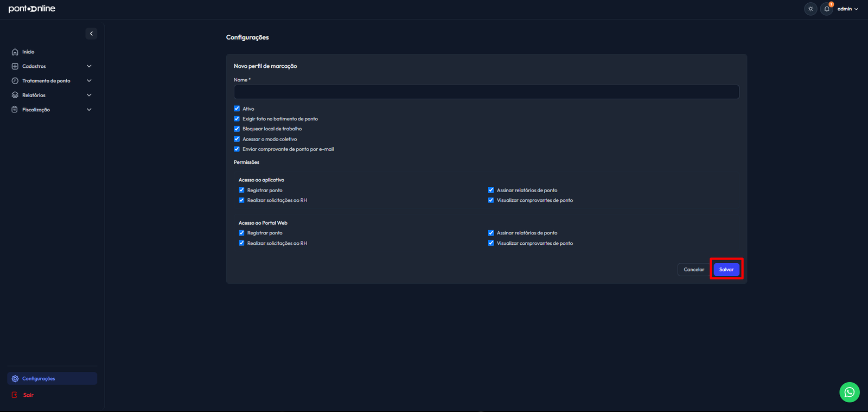
Task: Open the admin user dropdown
Action: click(x=848, y=9)
